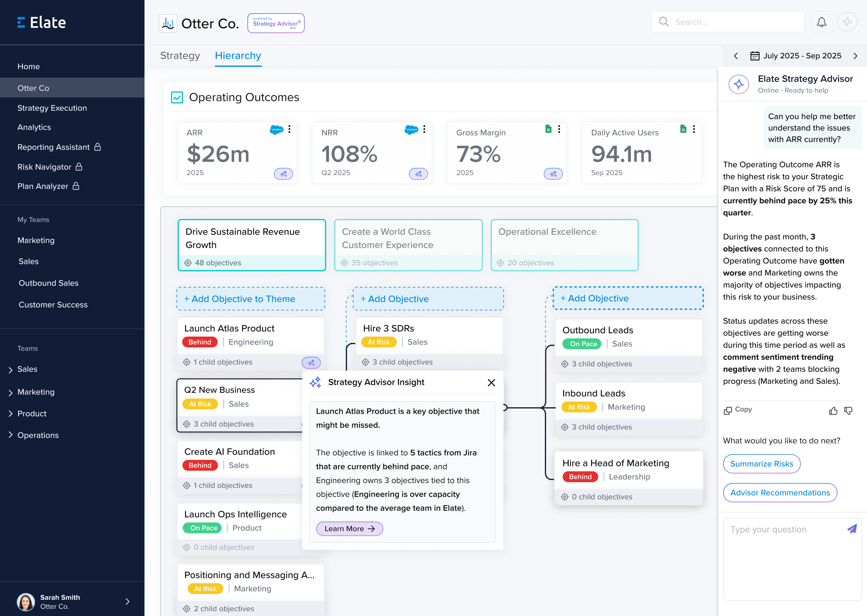Open Analytics in the sidebar
This screenshot has height=616, width=867.
(x=34, y=128)
